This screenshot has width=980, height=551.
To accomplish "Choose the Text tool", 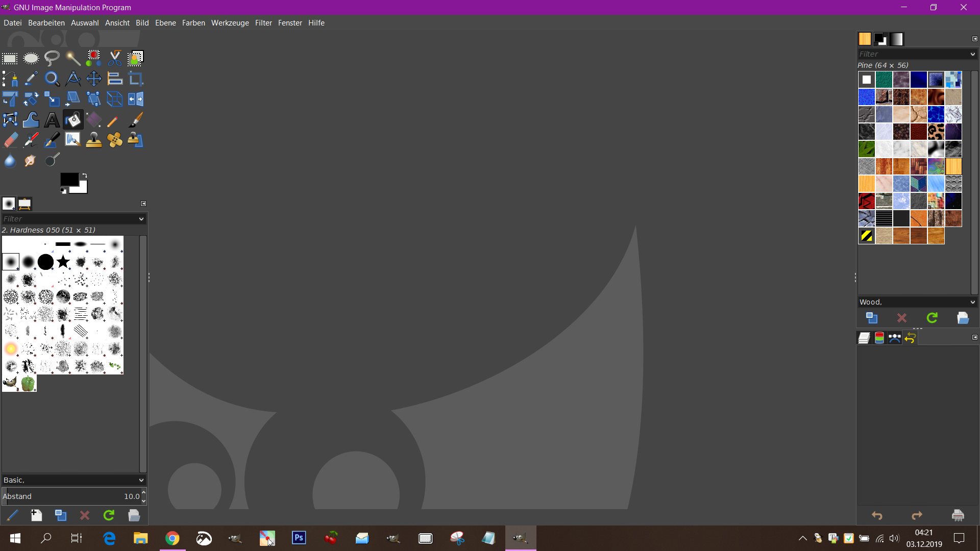I will tap(52, 120).
